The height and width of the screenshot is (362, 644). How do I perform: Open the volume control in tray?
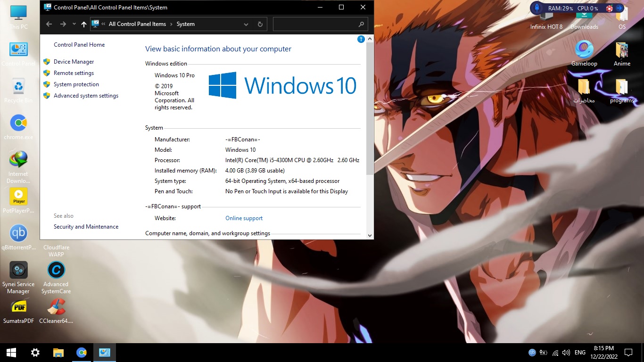[x=566, y=352]
